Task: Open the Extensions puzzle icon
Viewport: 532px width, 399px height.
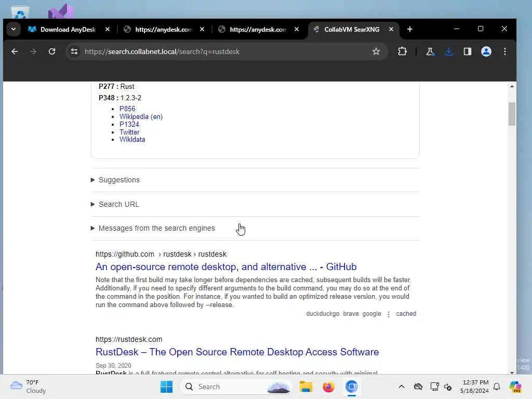Action: click(x=402, y=51)
